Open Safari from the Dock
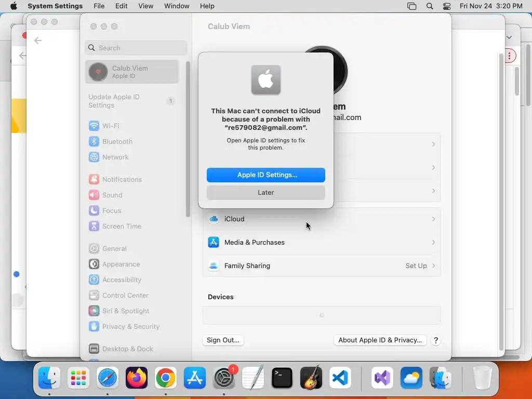Viewport: 532px width, 399px height. (108, 378)
